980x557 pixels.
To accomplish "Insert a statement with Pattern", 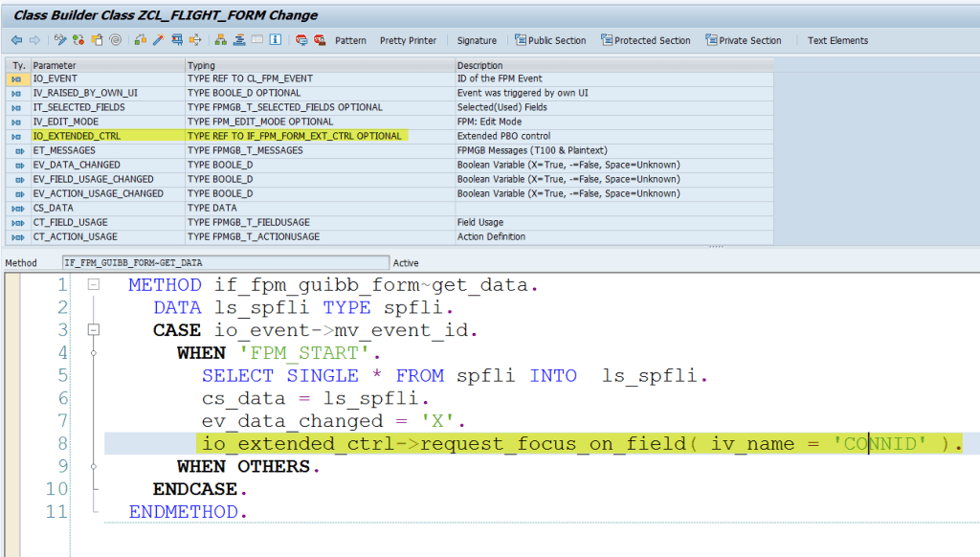I will pyautogui.click(x=350, y=40).
